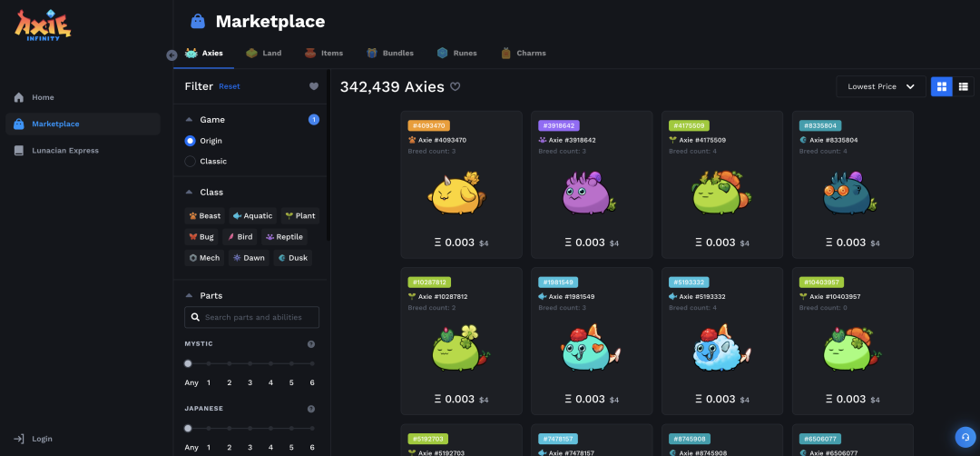Screen dimensions: 980x456
Task: Filter by Dusk class
Action: (292, 258)
